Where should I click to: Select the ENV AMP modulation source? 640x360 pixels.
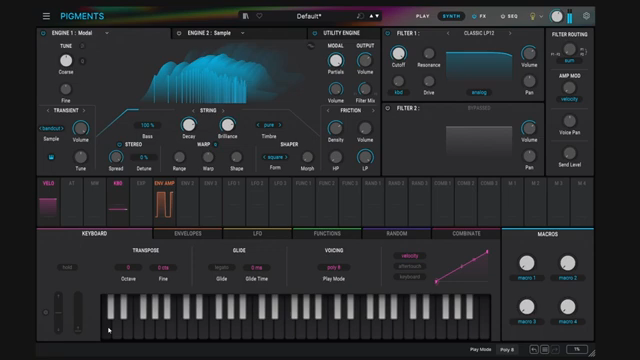pyautogui.click(x=164, y=202)
